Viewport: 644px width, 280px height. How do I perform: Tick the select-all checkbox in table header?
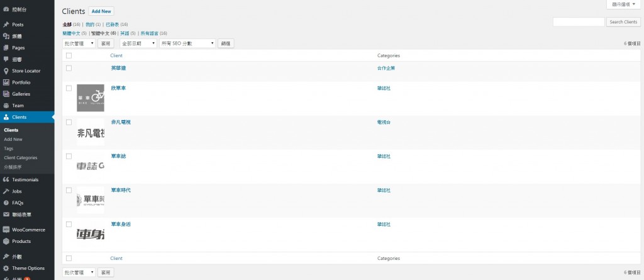click(x=69, y=55)
